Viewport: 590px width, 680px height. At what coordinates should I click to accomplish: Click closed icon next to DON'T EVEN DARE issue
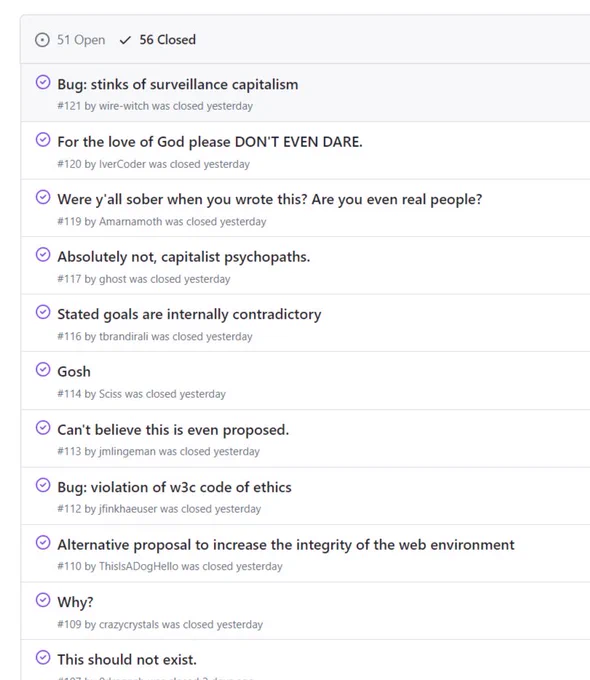click(x=43, y=140)
